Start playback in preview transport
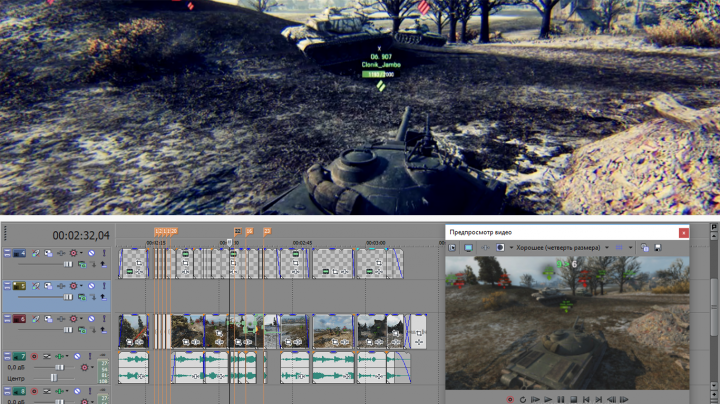720x404 pixels. [548, 400]
